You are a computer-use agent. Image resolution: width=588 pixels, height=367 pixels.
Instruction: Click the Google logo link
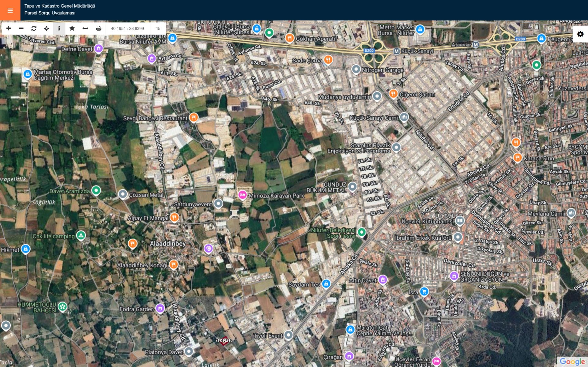tap(572, 361)
